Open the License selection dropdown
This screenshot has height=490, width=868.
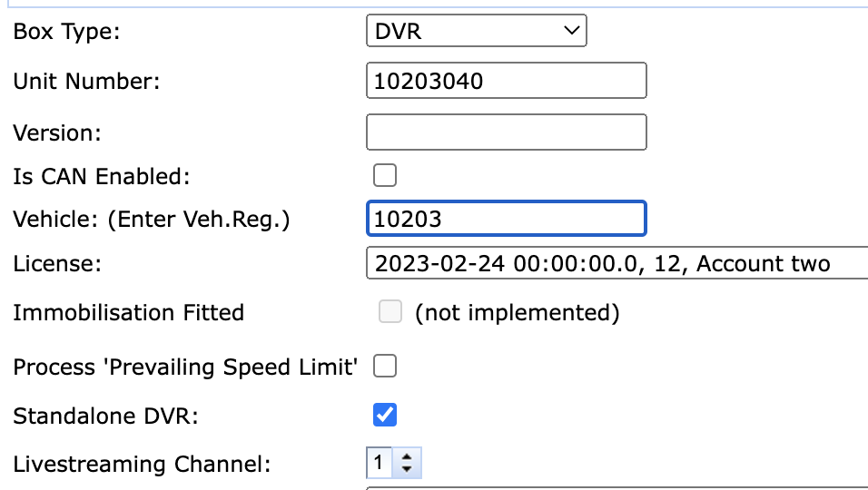pos(617,264)
